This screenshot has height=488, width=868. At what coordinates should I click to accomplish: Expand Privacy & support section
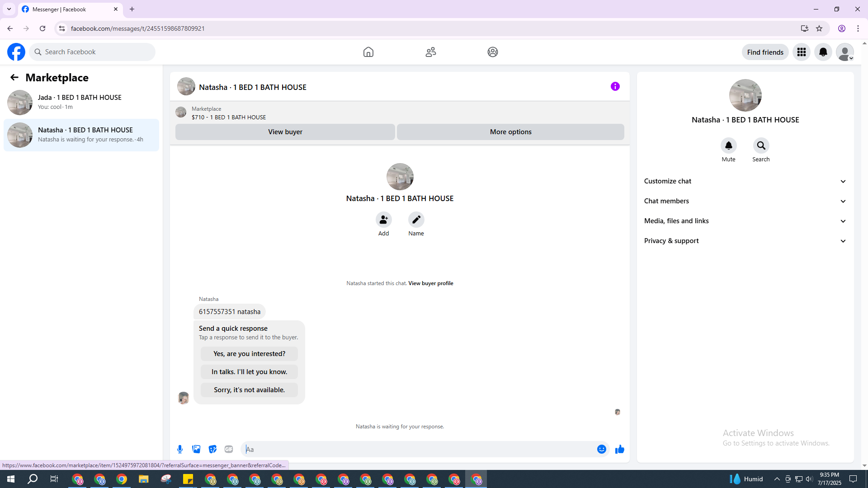745,241
